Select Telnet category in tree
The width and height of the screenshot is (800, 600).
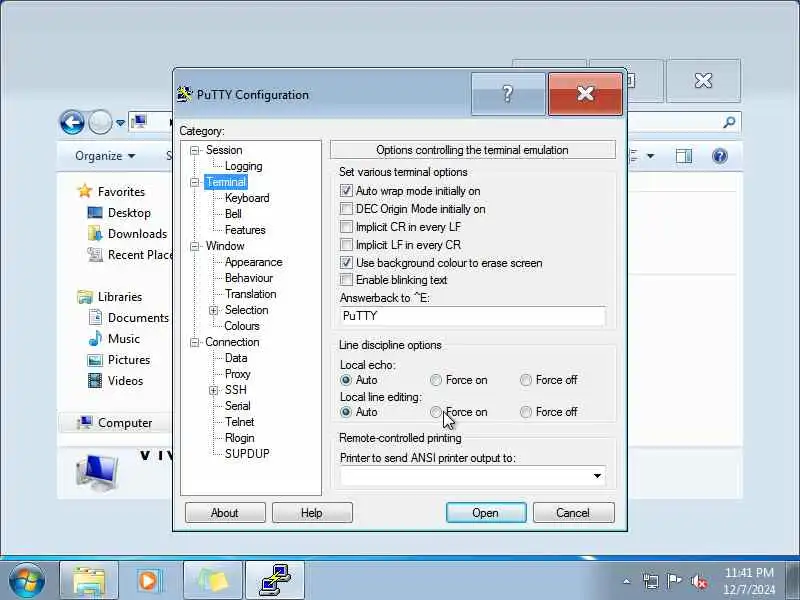239,422
